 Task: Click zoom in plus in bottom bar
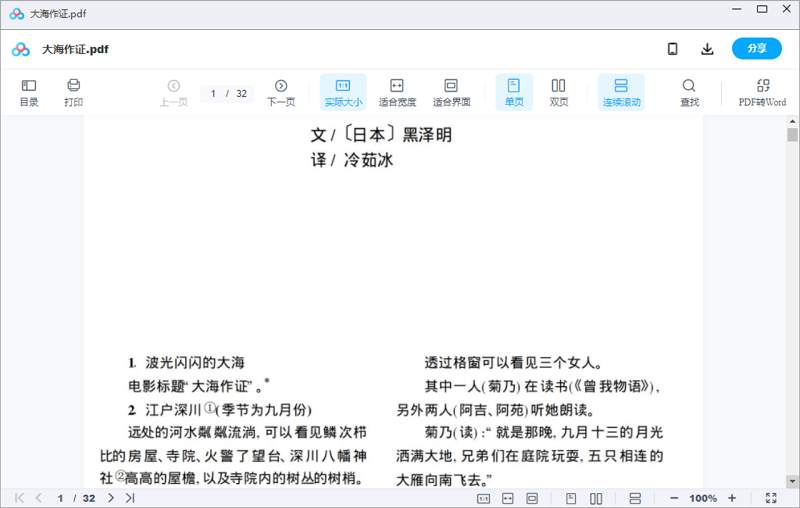732,498
